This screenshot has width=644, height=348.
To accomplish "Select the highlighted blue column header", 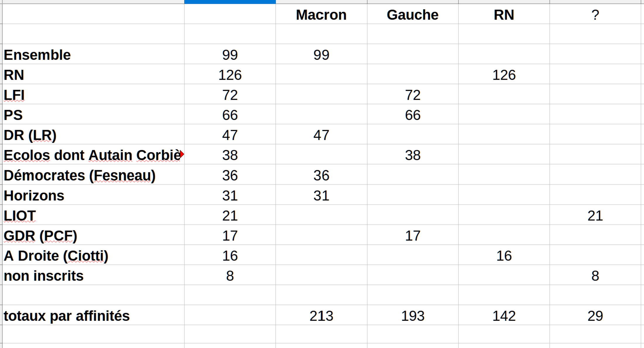I will (230, 2).
